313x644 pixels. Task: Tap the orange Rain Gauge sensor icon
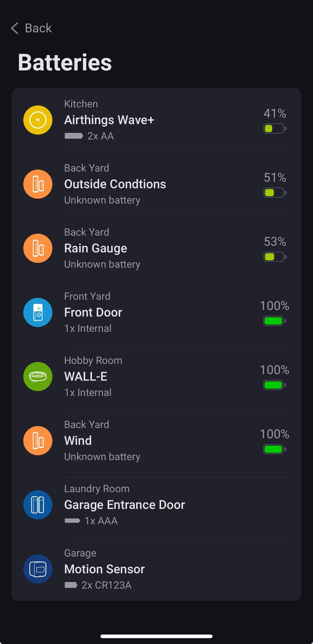[x=38, y=248]
